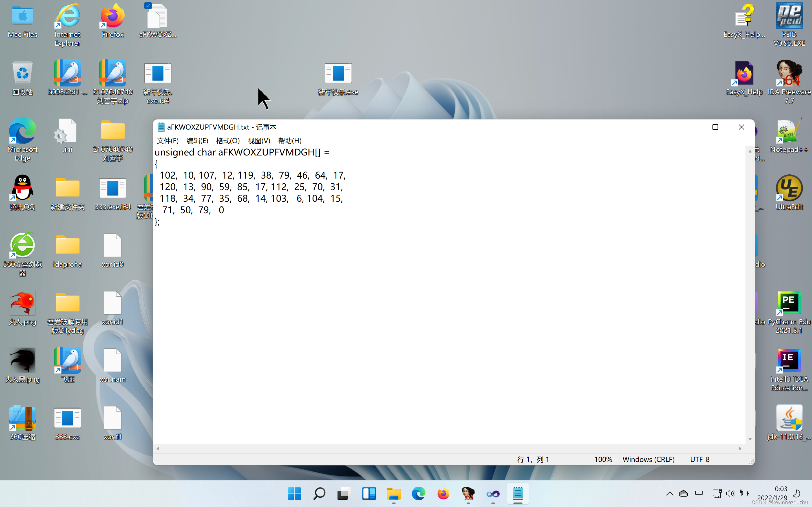Open the 编辑(E) menu

coord(197,141)
